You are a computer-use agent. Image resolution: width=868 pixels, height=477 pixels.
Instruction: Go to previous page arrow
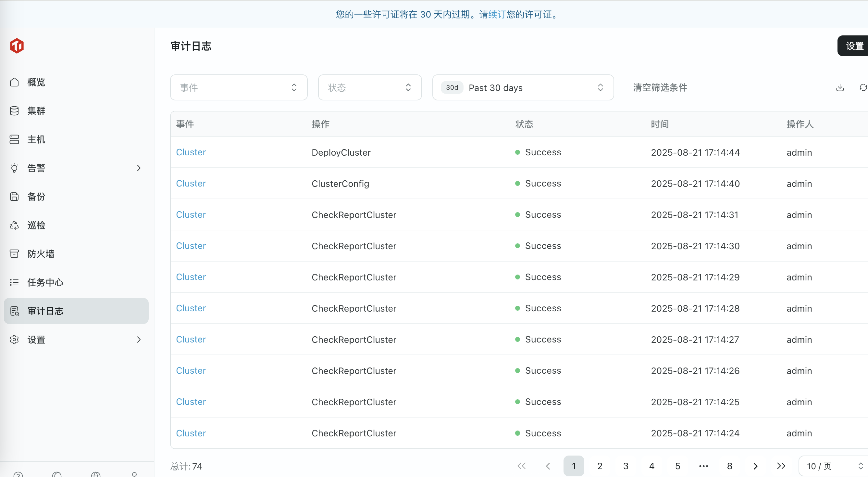click(548, 466)
